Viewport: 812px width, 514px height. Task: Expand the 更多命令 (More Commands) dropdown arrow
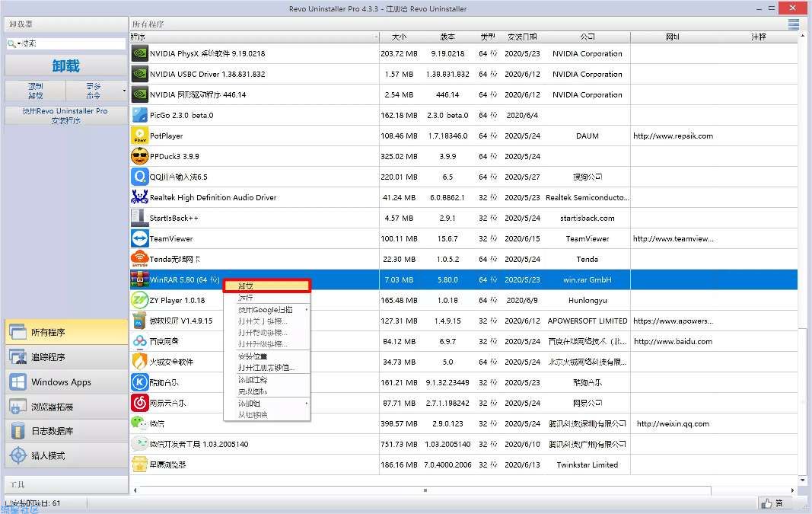click(x=124, y=91)
